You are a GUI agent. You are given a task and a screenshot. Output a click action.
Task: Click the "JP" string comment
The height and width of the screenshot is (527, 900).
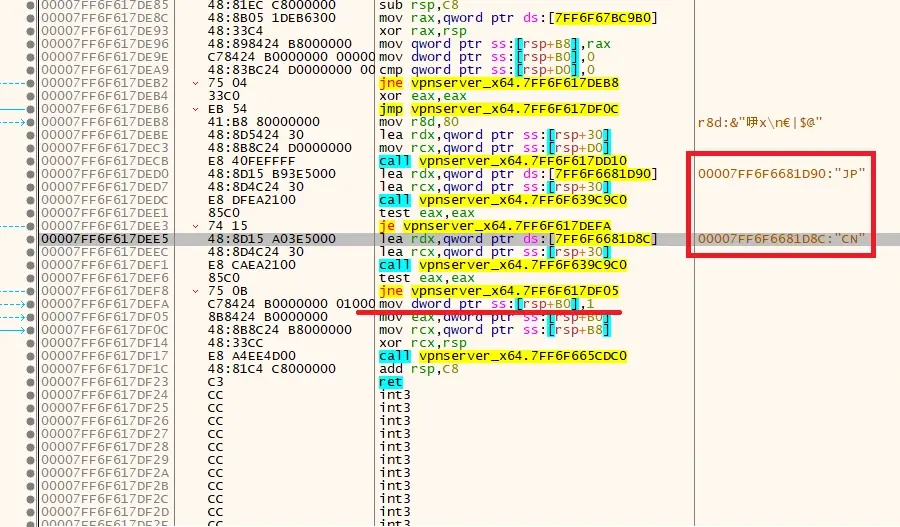pos(781,174)
